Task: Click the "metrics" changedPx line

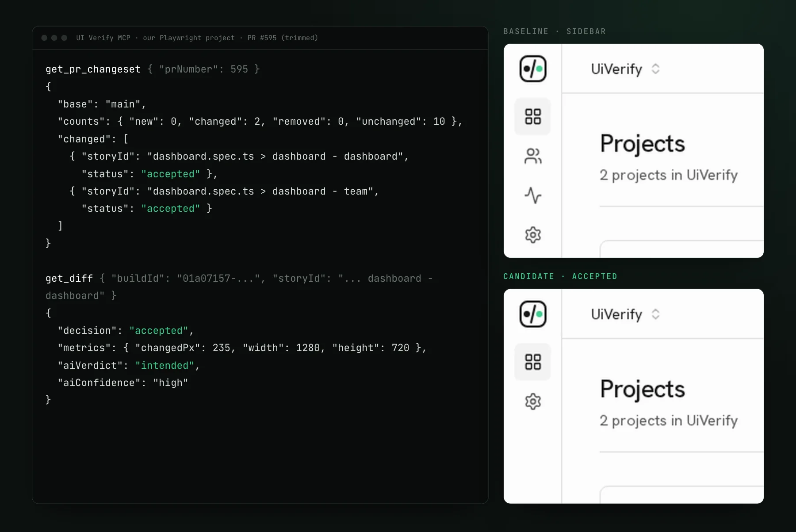Action: tap(242, 348)
